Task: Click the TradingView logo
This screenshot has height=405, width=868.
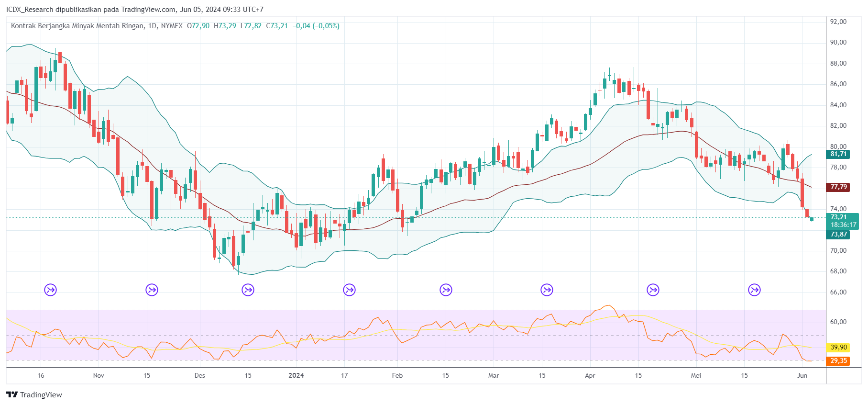Action: click(34, 394)
